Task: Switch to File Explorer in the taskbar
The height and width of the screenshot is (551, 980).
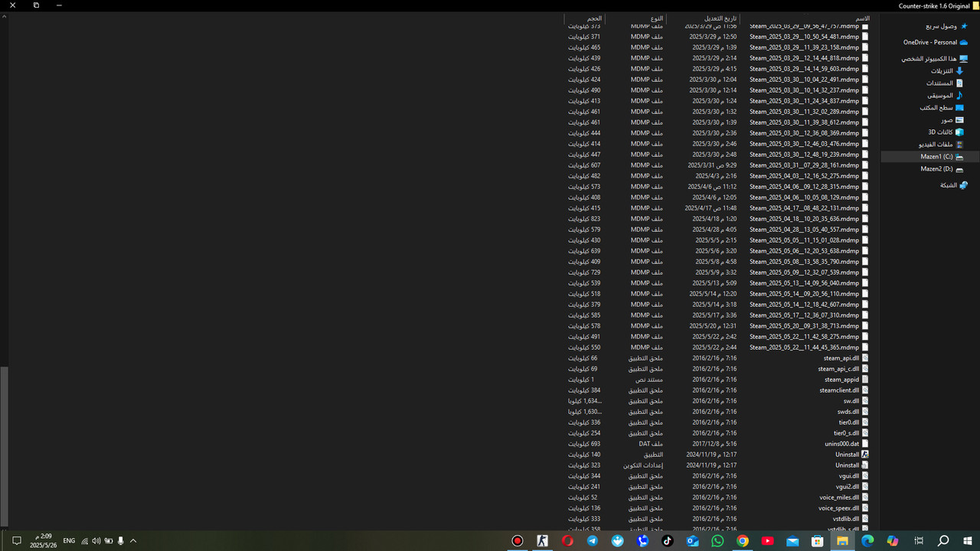Action: pos(842,541)
